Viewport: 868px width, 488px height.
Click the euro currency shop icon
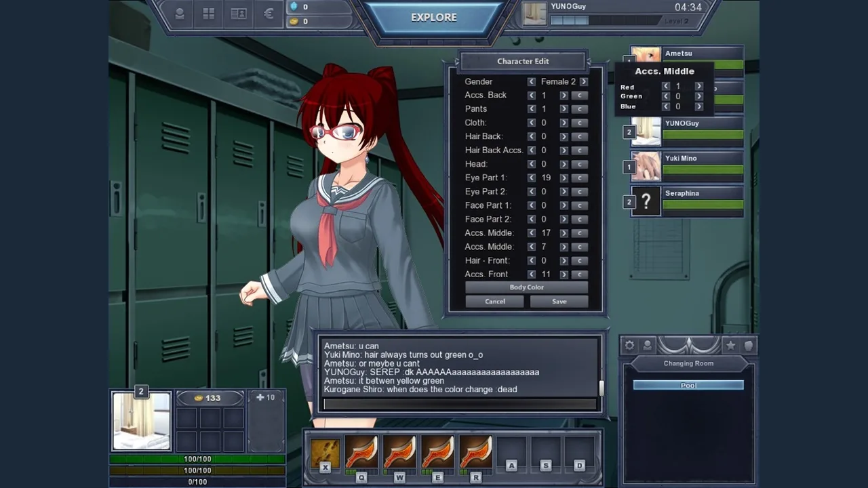269,14
